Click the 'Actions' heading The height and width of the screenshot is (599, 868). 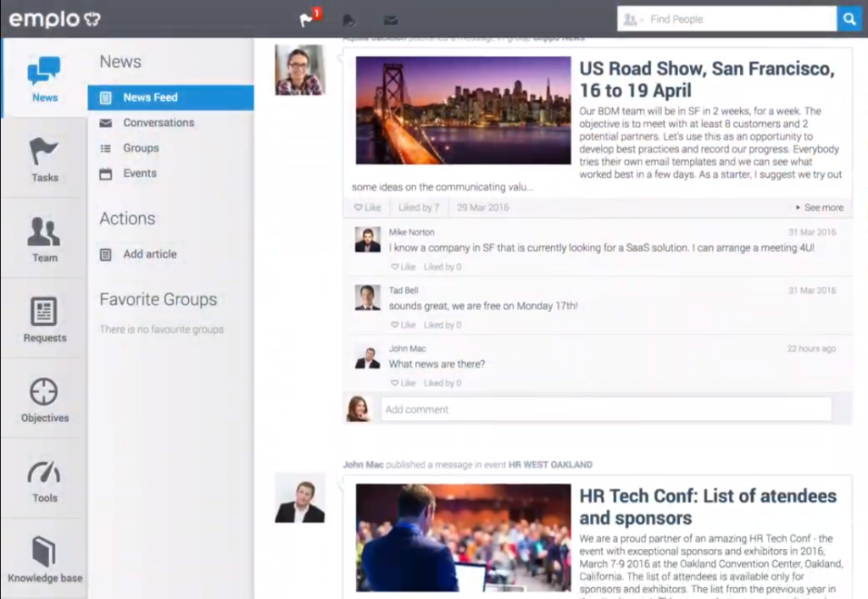127,219
